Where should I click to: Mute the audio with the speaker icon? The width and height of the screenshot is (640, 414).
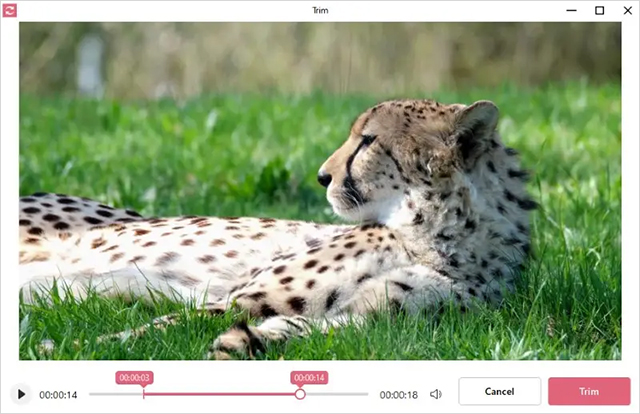(x=436, y=394)
